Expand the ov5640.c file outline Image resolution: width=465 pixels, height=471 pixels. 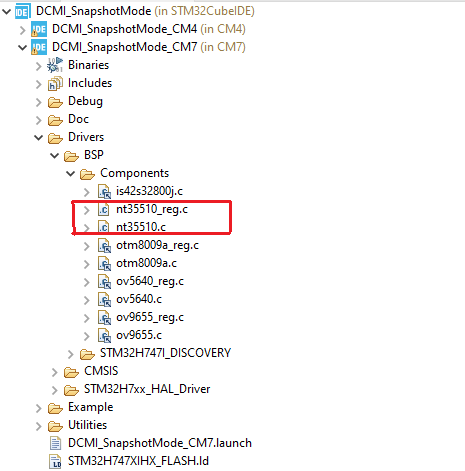(87, 300)
